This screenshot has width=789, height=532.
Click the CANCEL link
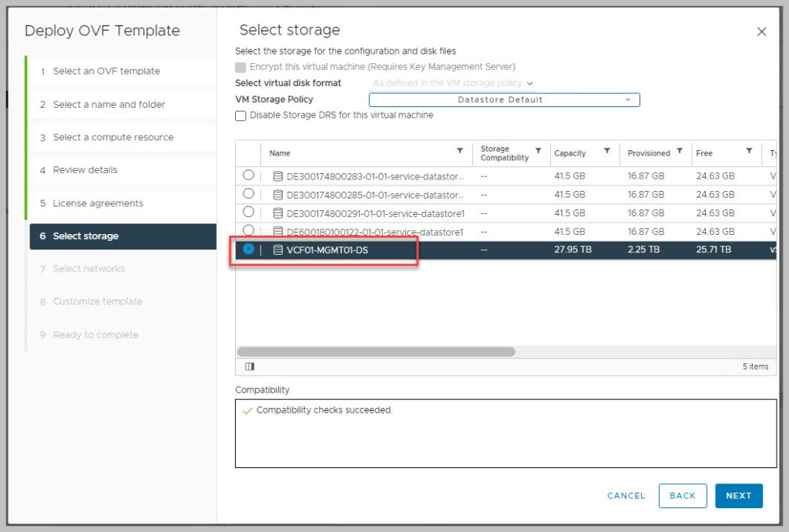[626, 496]
